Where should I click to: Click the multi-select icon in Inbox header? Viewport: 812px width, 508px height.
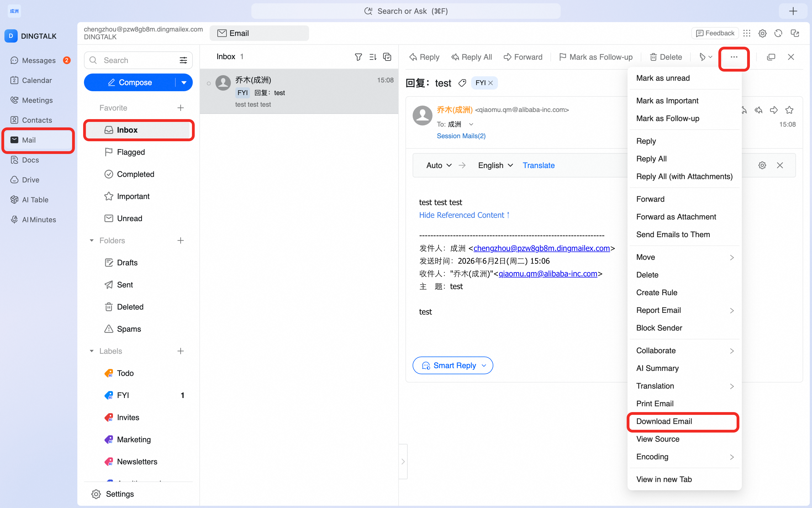pos(387,57)
